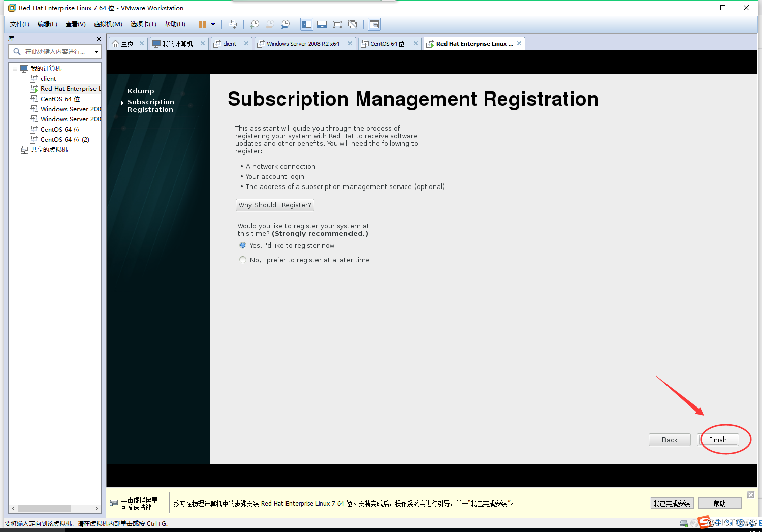Screen dimensions: 762x532
Task: Click the Why Should I Register? button
Action: (275, 205)
